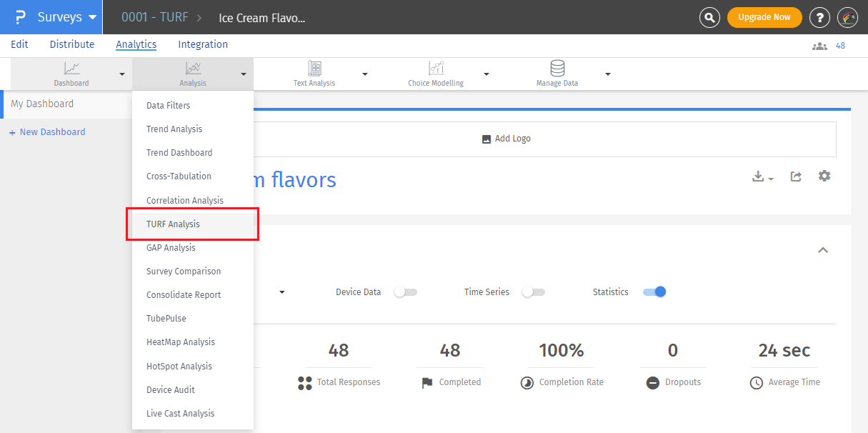
Task: Open the help question mark icon
Action: point(819,17)
